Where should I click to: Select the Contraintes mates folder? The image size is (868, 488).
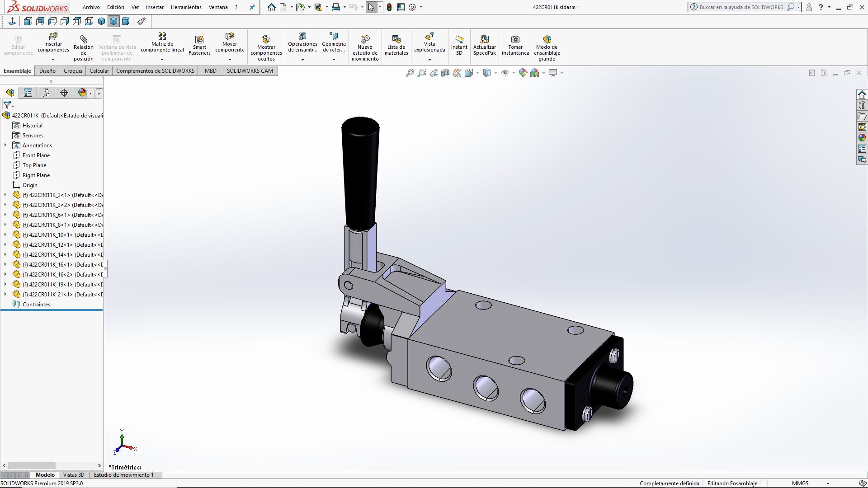[x=36, y=305]
